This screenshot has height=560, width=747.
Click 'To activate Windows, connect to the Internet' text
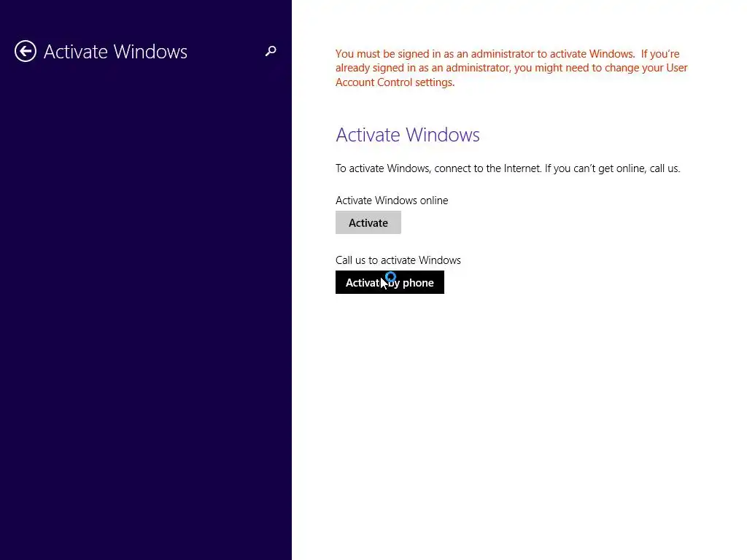[x=438, y=168]
